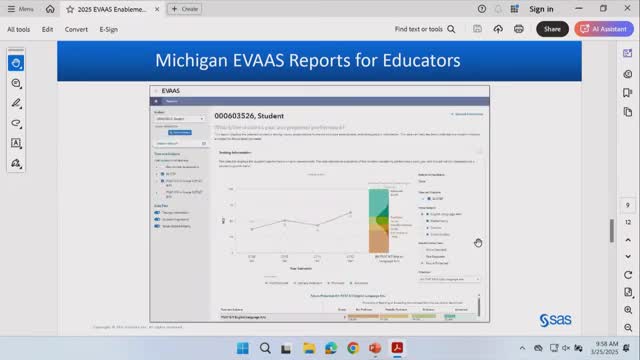Star the 2025 EVAAS document

(70, 9)
